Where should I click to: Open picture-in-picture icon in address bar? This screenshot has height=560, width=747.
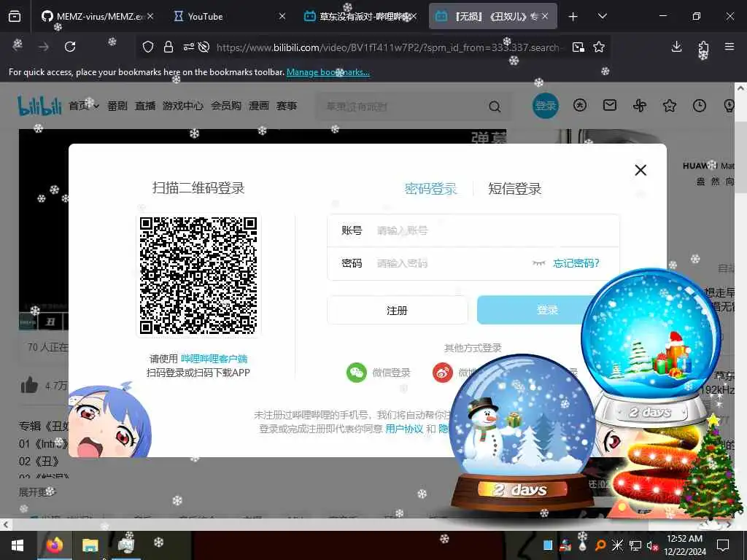pos(578,47)
